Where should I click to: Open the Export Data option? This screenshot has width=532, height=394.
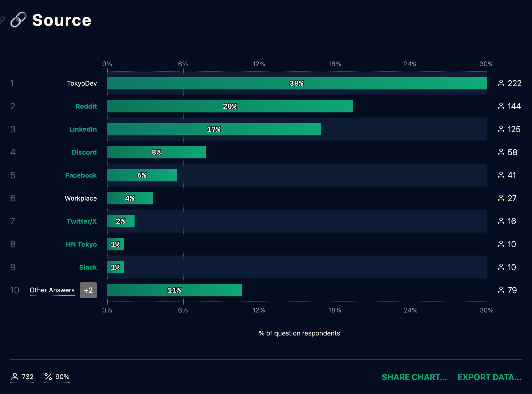click(x=489, y=377)
